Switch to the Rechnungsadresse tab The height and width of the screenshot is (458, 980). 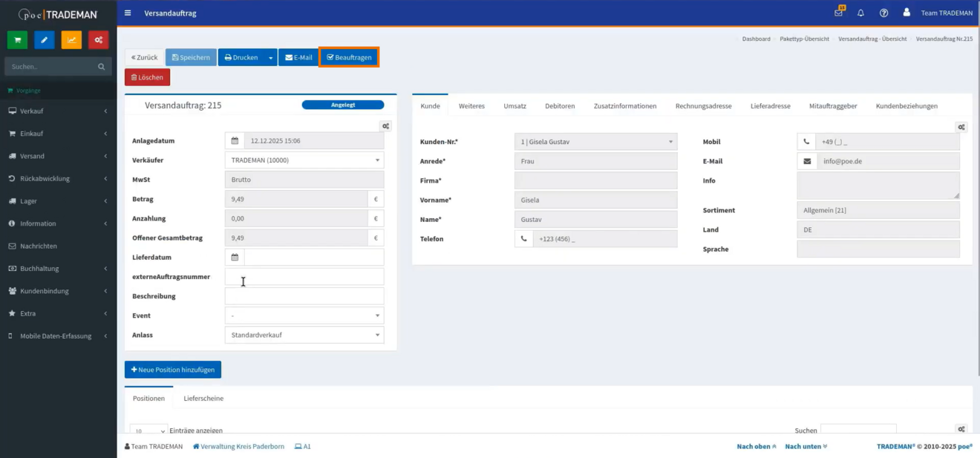[703, 106]
